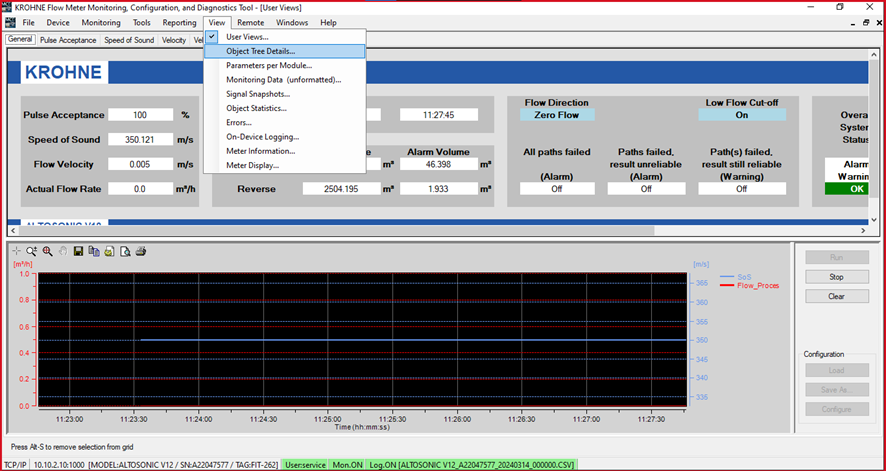Click the Load configuration button

coord(837,370)
